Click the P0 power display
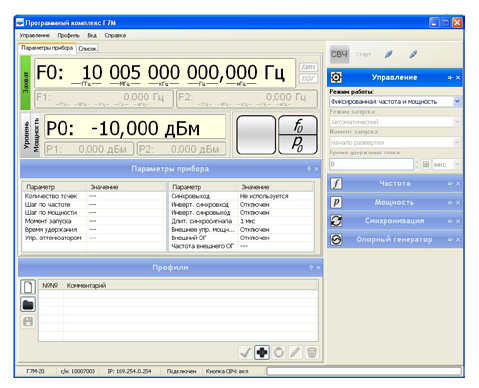Viewport: 479px width, 388px height. [x=135, y=127]
